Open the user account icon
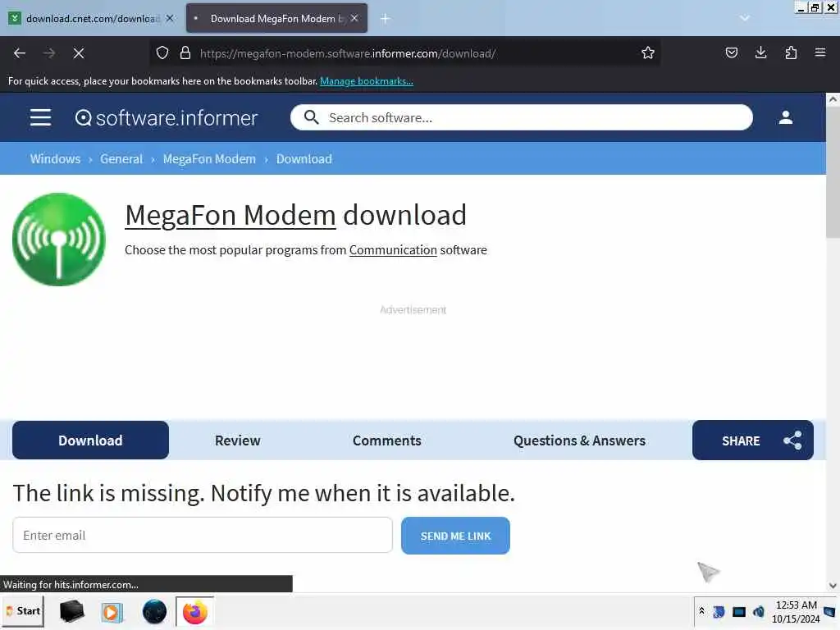 (x=785, y=117)
